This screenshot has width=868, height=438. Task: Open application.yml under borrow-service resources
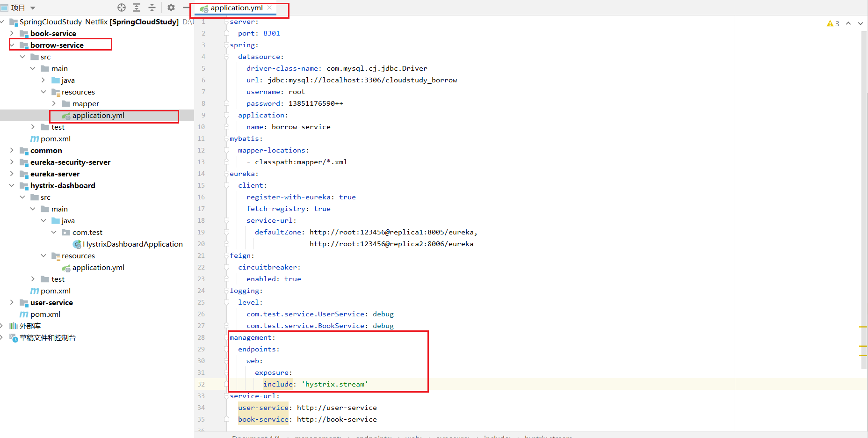pyautogui.click(x=98, y=115)
